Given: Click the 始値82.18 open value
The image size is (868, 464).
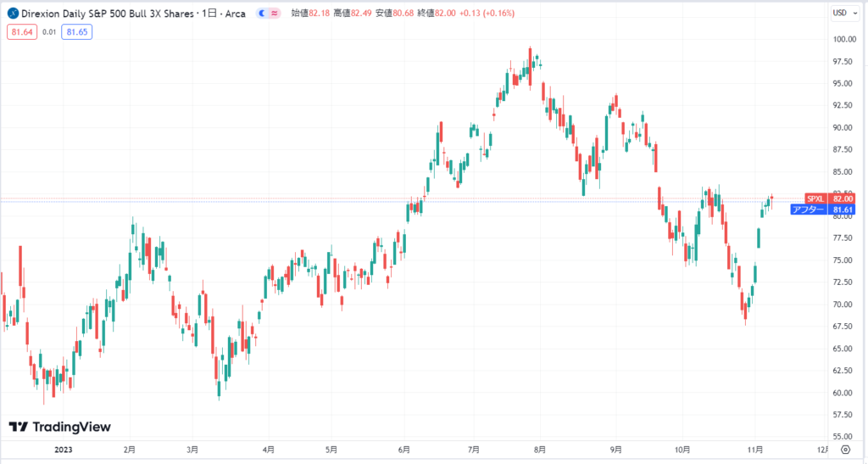Looking at the screenshot, I should [x=310, y=14].
